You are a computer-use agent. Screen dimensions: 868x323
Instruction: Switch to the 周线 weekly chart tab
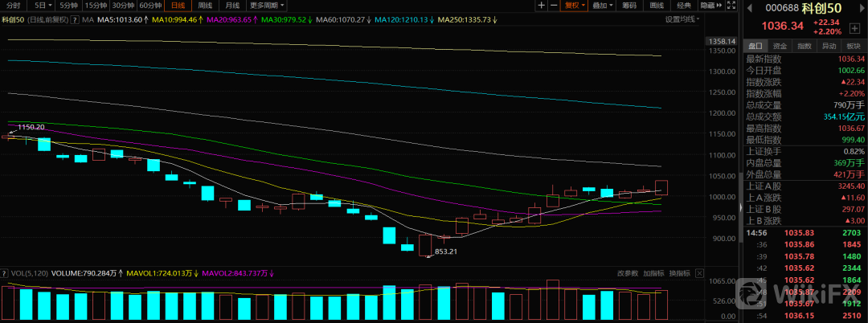(204, 5)
